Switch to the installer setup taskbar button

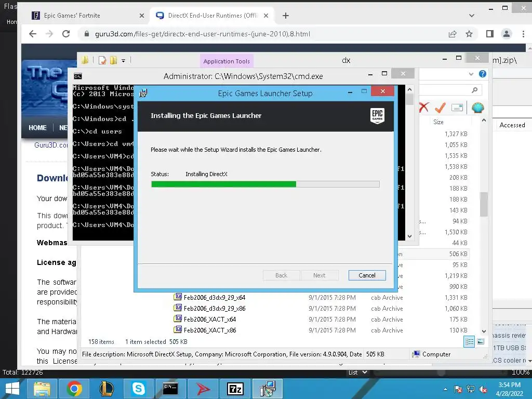268,389
